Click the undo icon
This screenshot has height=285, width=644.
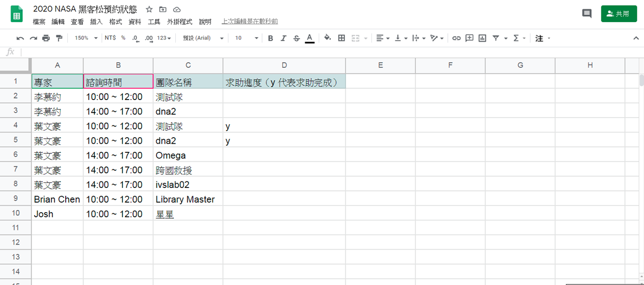click(20, 38)
